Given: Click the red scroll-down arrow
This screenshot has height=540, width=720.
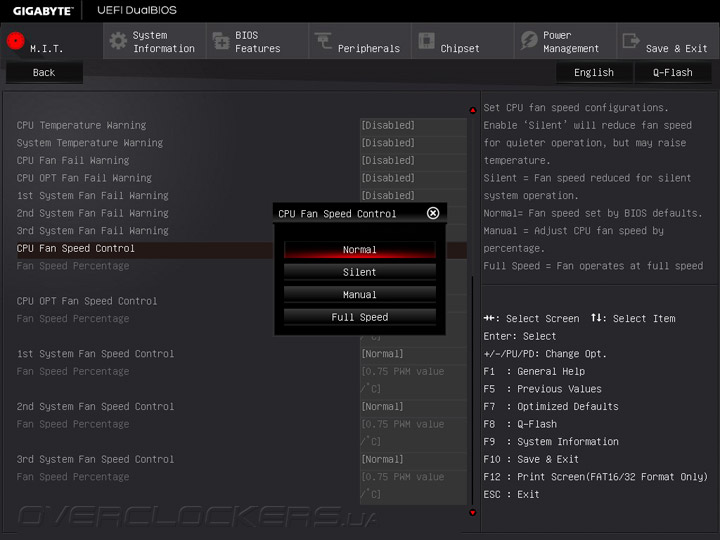Looking at the screenshot, I should pyautogui.click(x=472, y=512).
